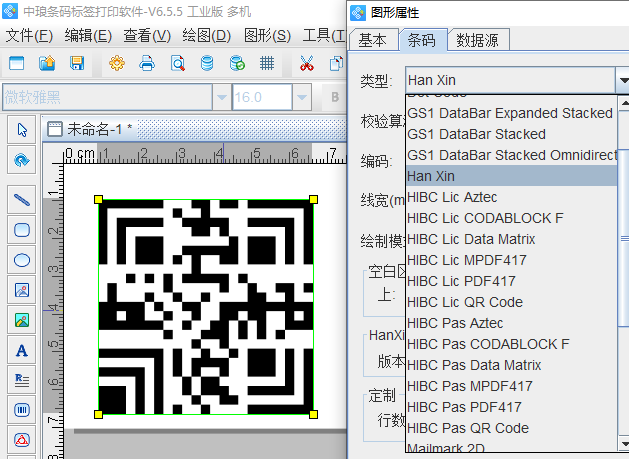Open the 绘图(D) menu
The image size is (629, 459).
[206, 36]
